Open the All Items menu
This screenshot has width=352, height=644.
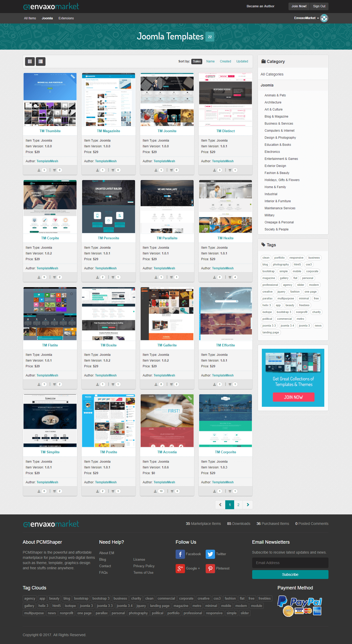pos(30,18)
